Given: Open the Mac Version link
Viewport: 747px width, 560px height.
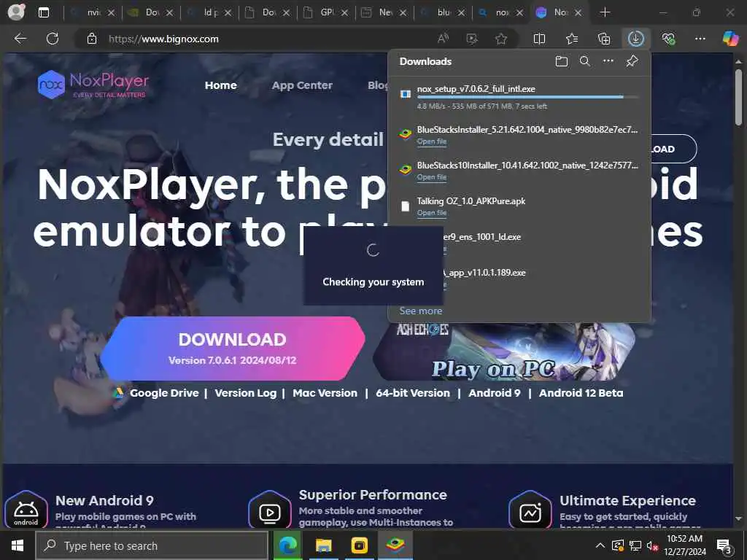Looking at the screenshot, I should 325,393.
